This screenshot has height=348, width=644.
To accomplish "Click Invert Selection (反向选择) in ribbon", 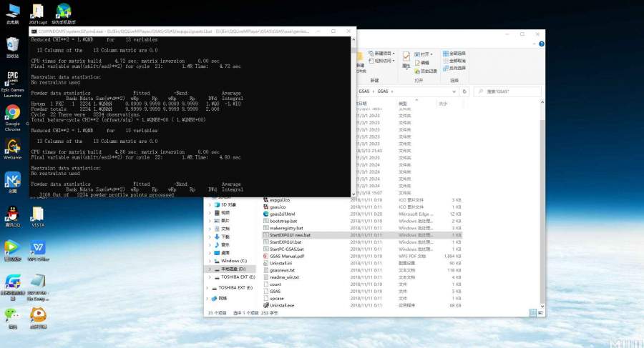I will coord(454,69).
